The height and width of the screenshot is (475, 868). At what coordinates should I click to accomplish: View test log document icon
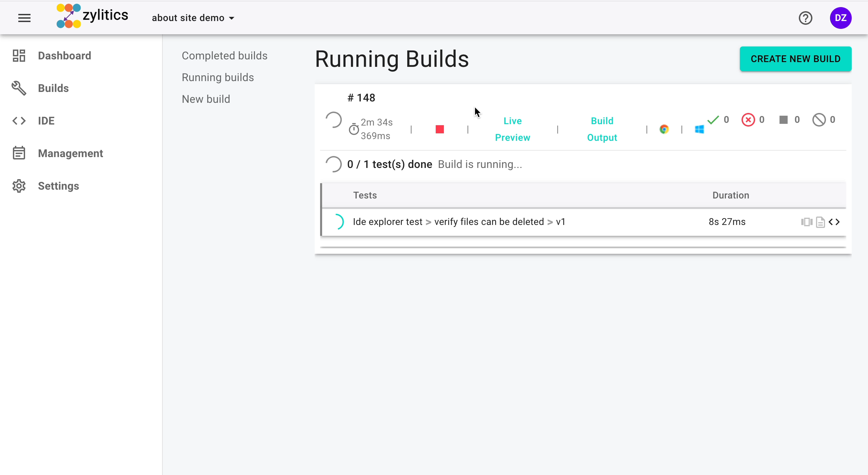820,222
